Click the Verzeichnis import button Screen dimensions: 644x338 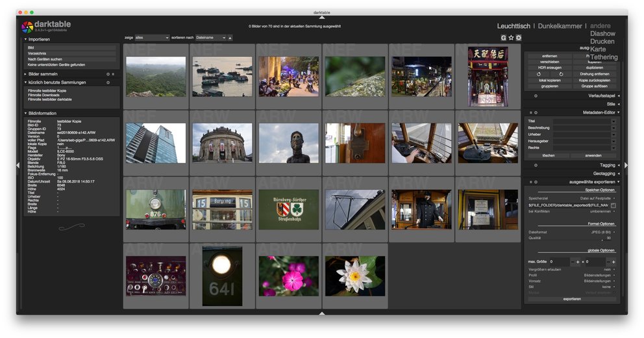pyautogui.click(x=71, y=53)
